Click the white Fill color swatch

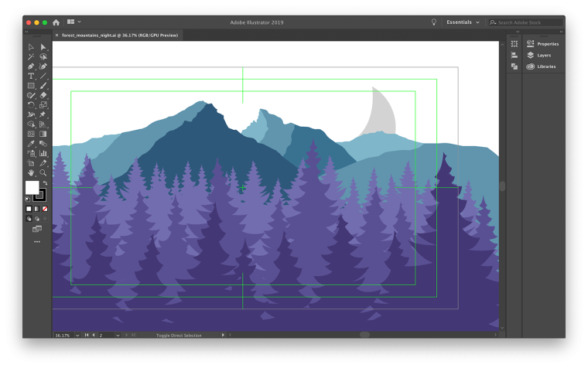pos(32,187)
